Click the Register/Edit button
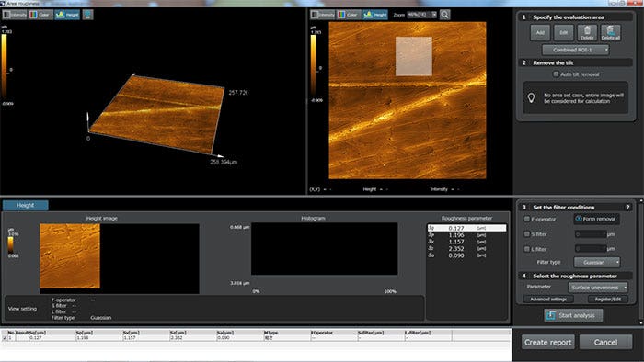 click(x=608, y=299)
